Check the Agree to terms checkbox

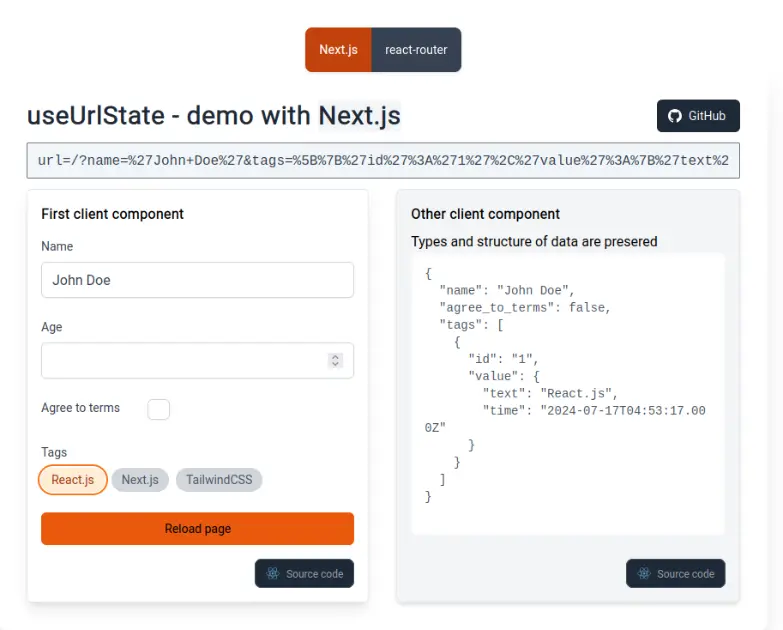pyautogui.click(x=158, y=409)
